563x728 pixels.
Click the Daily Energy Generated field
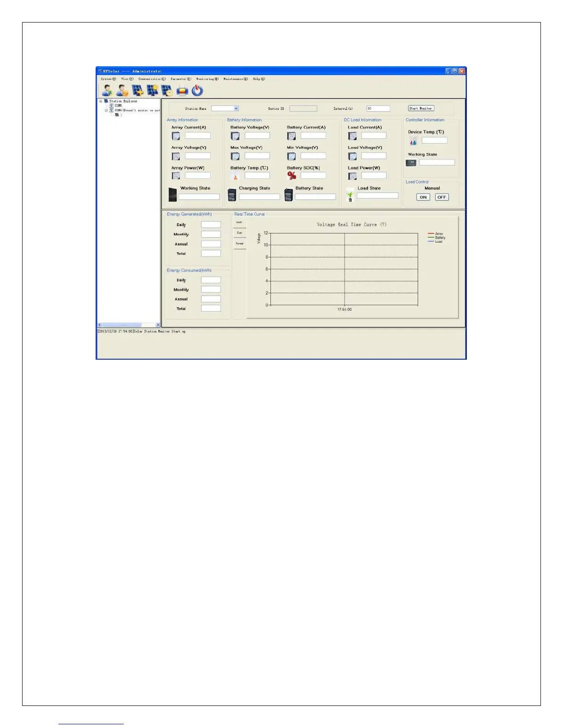pyautogui.click(x=211, y=225)
